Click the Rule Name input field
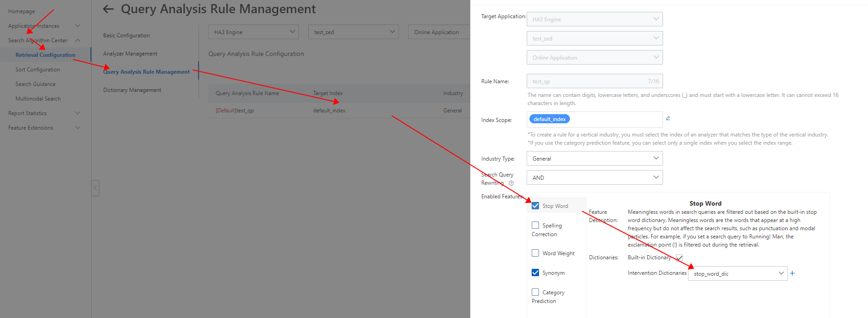Screen dimensions: 868x318 click(594, 81)
